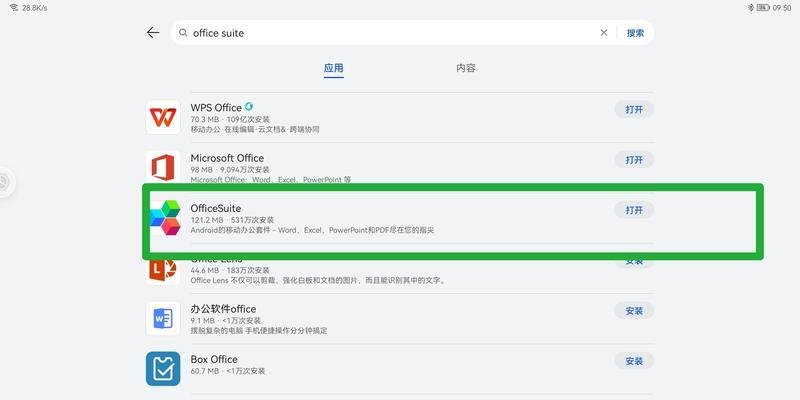The image size is (800, 400).
Task: Select Microsoft Office description with Word, Excel
Action: pyautogui.click(x=270, y=180)
